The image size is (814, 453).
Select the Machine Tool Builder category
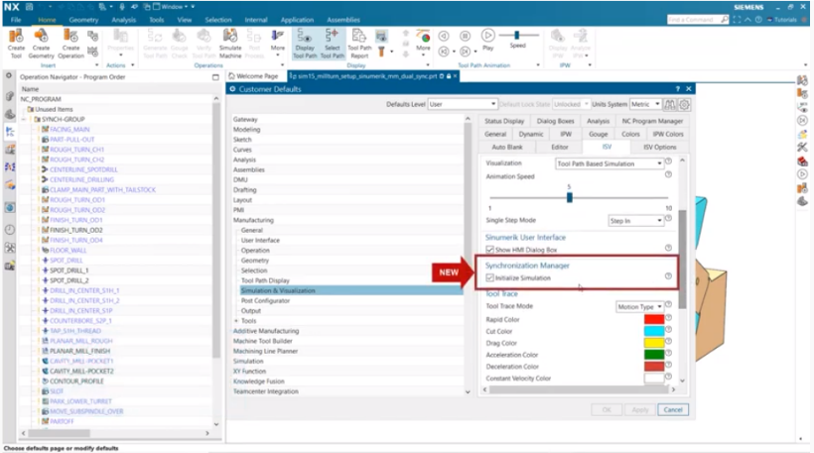point(263,341)
